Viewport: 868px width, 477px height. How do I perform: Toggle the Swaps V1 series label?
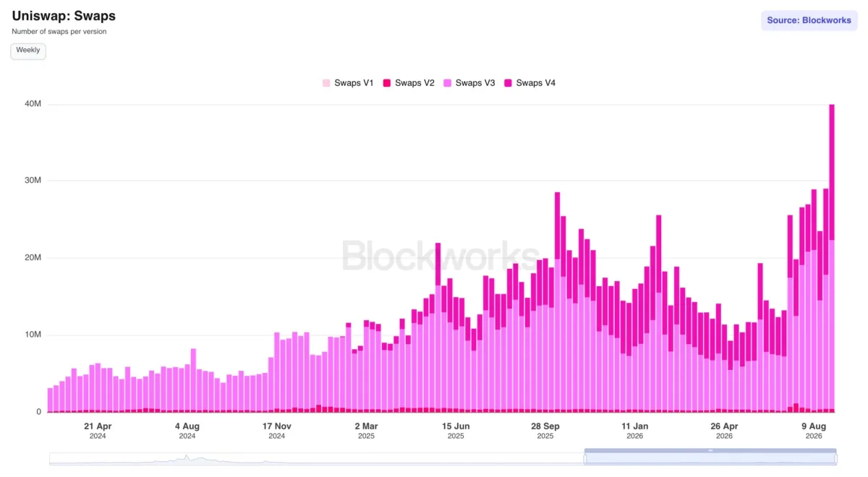[354, 83]
